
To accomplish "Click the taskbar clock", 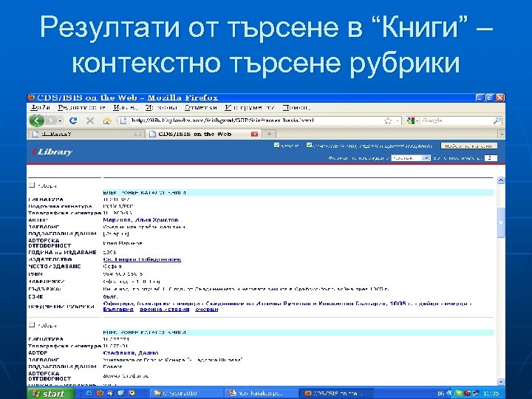I will point(491,393).
